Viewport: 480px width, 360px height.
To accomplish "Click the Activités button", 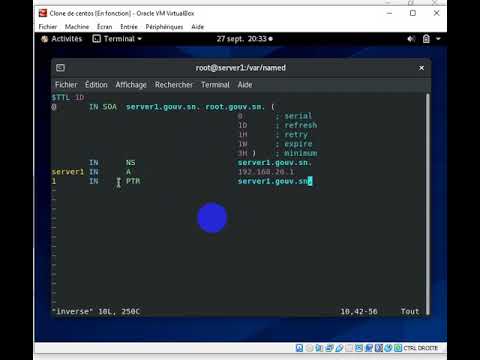I will pyautogui.click(x=62, y=39).
